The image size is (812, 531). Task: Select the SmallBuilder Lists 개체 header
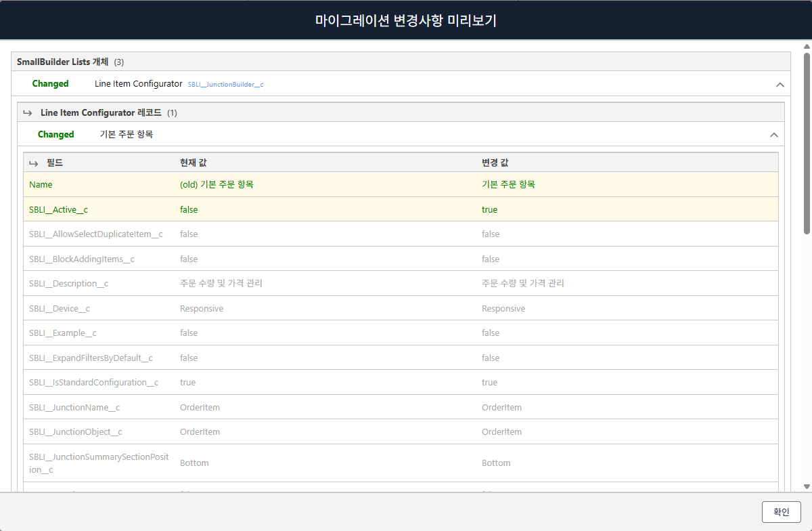[62, 62]
